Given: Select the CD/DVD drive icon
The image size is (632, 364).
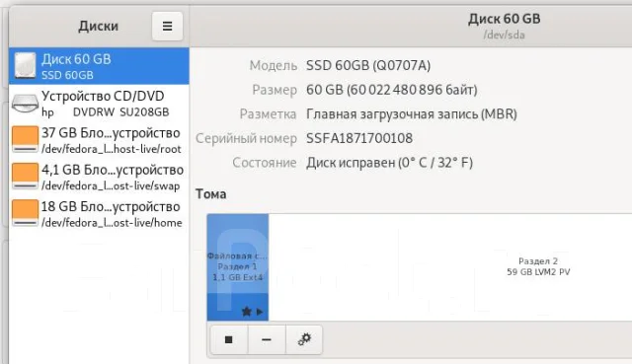Looking at the screenshot, I should tap(25, 104).
